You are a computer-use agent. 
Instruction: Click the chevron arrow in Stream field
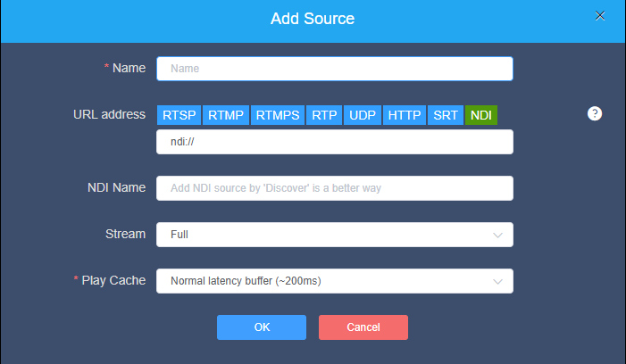(x=497, y=236)
